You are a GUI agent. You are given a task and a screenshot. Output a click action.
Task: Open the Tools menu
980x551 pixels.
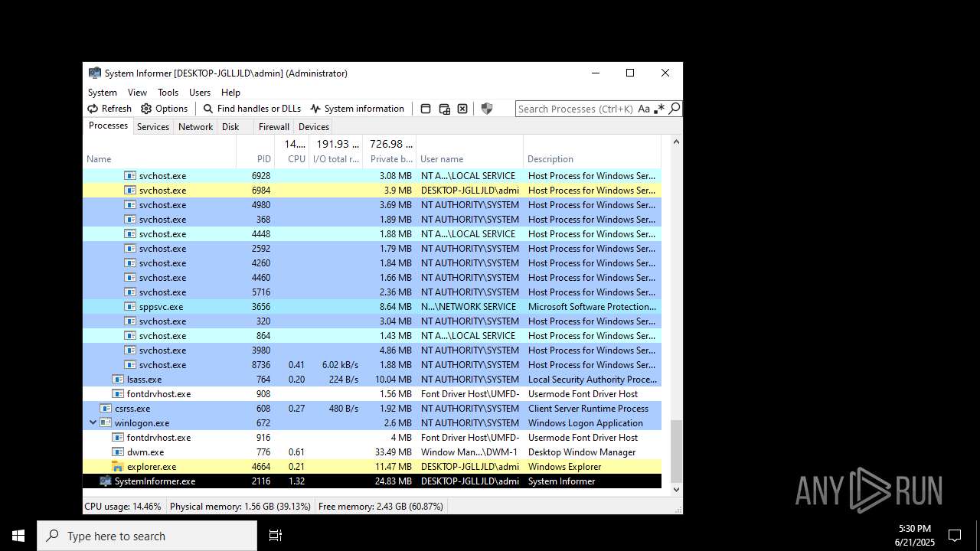pos(168,93)
